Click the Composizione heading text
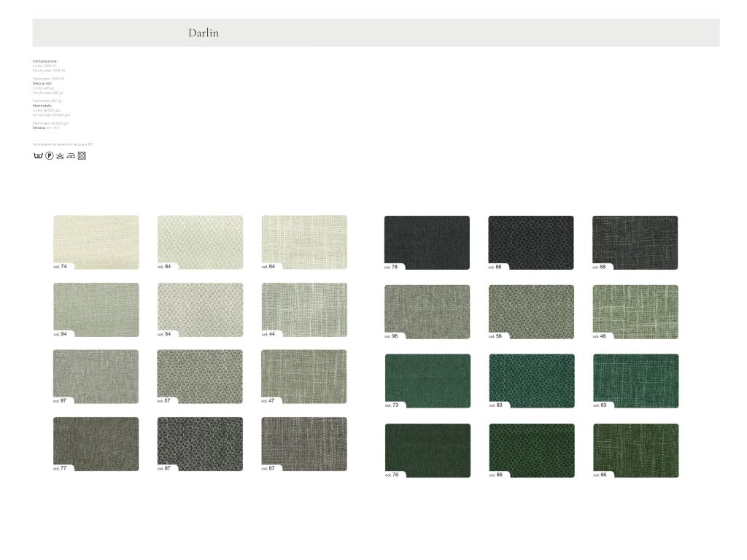 [x=44, y=61]
